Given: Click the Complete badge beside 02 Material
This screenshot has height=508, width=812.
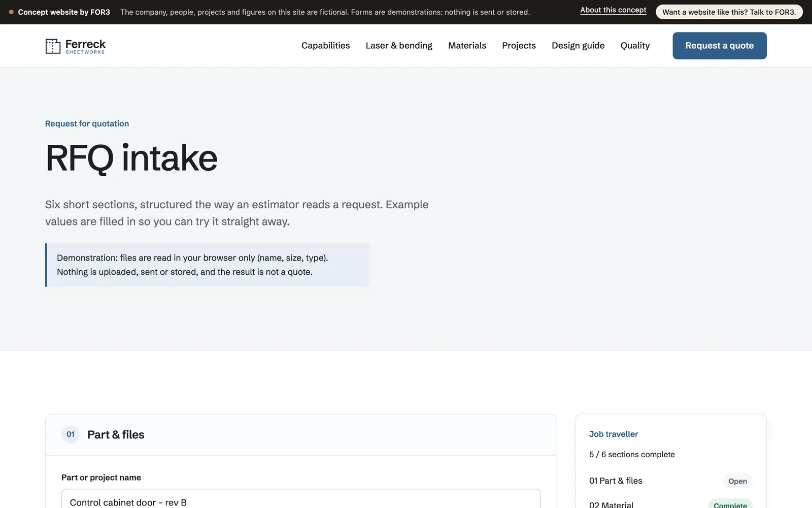Looking at the screenshot, I should tap(730, 504).
